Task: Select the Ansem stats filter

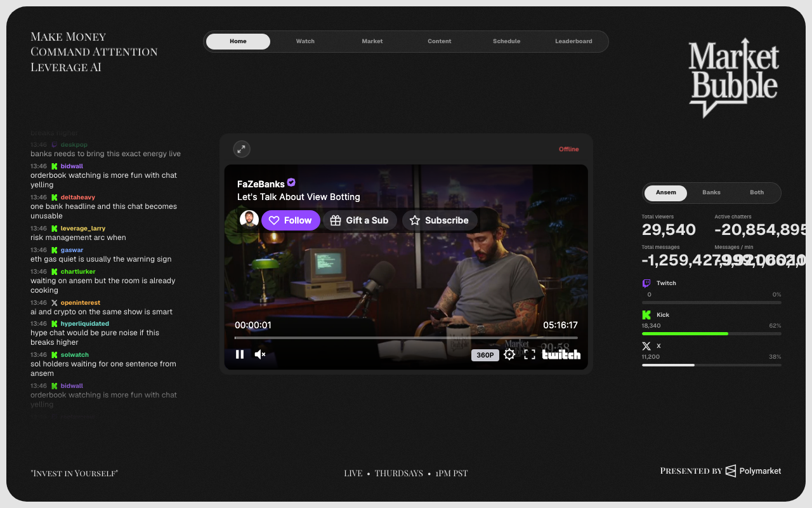Action: point(666,192)
